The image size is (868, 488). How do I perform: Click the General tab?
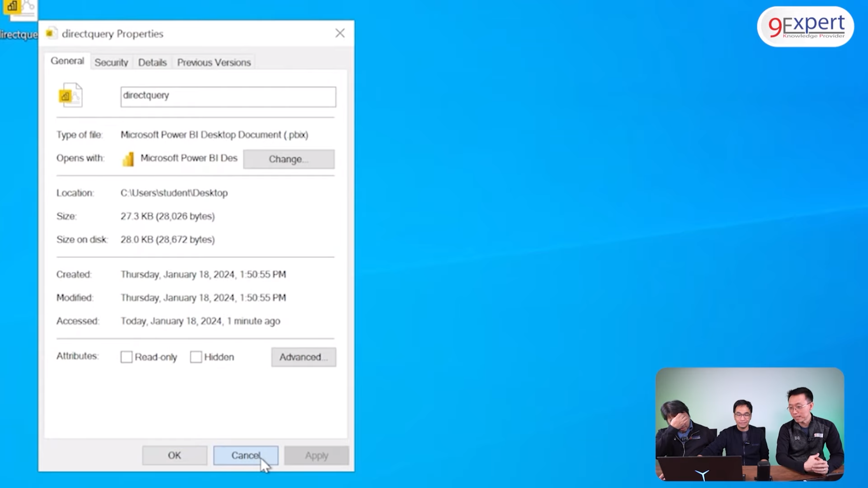coord(67,61)
